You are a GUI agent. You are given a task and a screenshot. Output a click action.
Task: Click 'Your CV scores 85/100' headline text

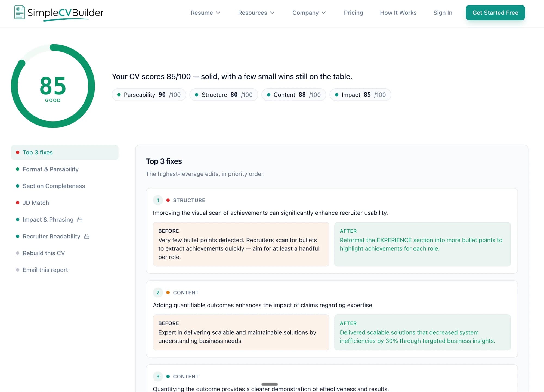pos(232,76)
